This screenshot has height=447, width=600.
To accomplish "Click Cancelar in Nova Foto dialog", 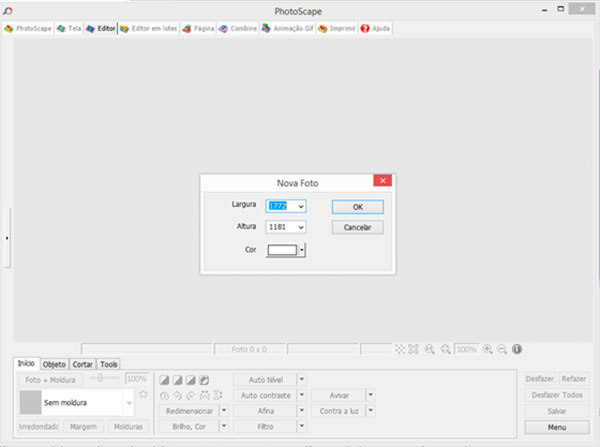I will click(x=358, y=228).
